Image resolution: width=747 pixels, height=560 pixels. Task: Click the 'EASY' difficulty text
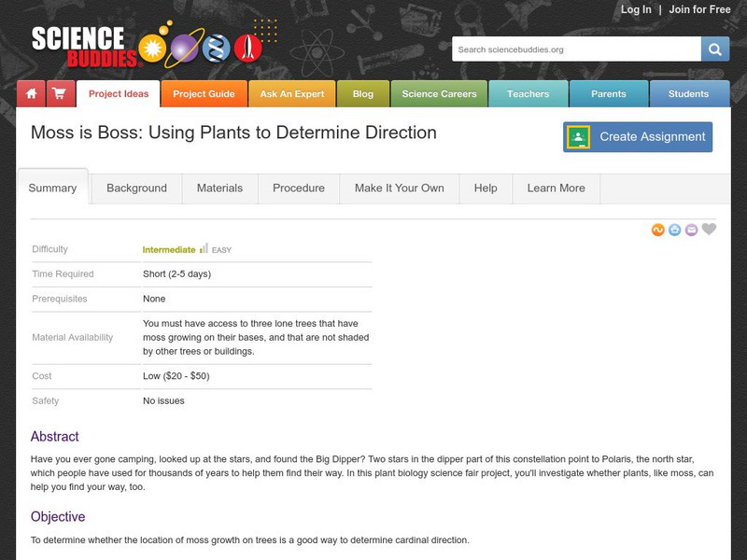(221, 250)
